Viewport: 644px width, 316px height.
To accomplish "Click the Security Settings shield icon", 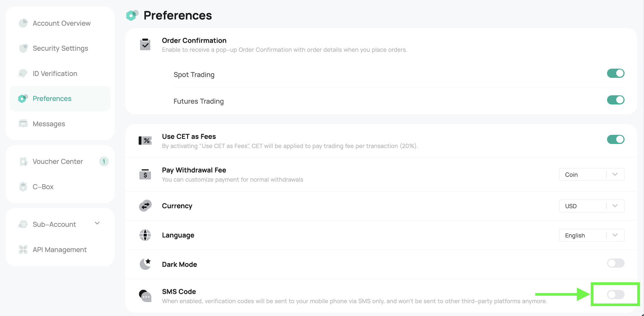I will 23,48.
